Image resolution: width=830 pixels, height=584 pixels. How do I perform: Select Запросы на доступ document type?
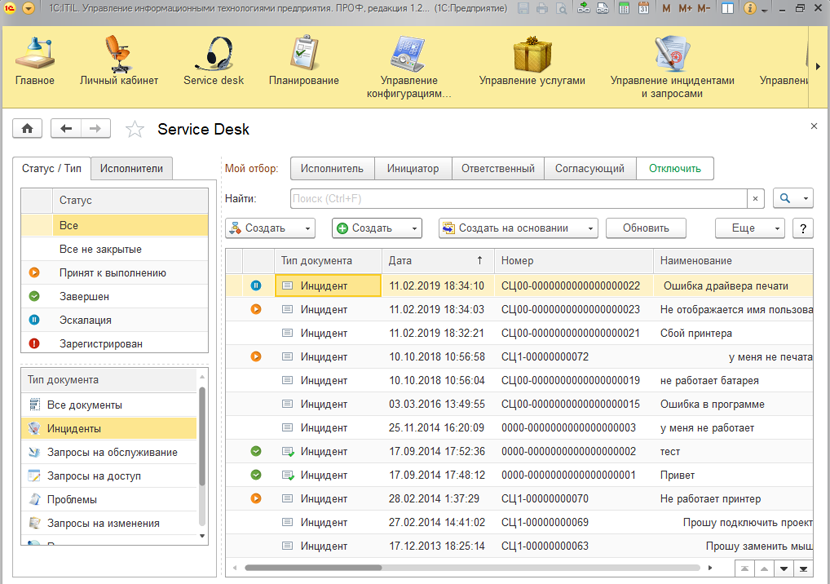click(x=94, y=476)
